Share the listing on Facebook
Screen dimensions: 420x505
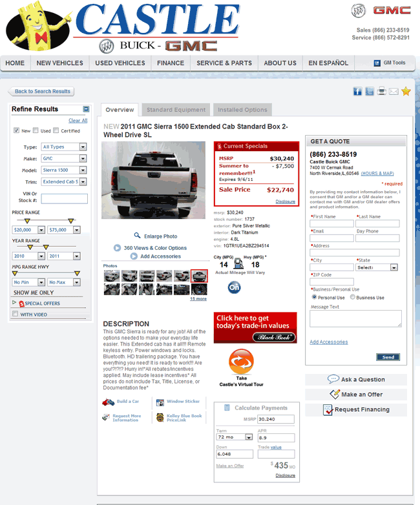click(x=357, y=92)
